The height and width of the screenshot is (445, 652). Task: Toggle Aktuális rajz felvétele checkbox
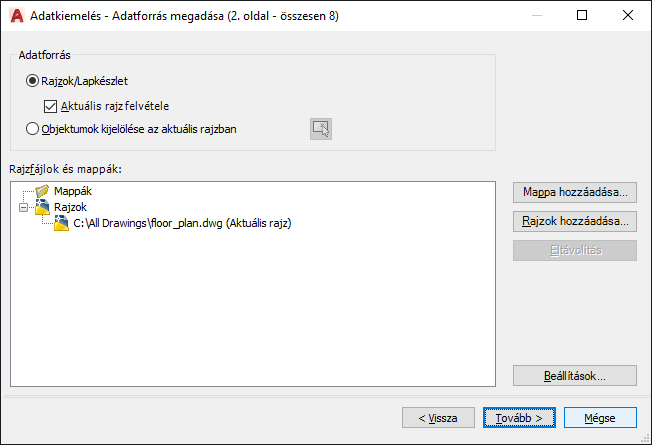(50, 105)
